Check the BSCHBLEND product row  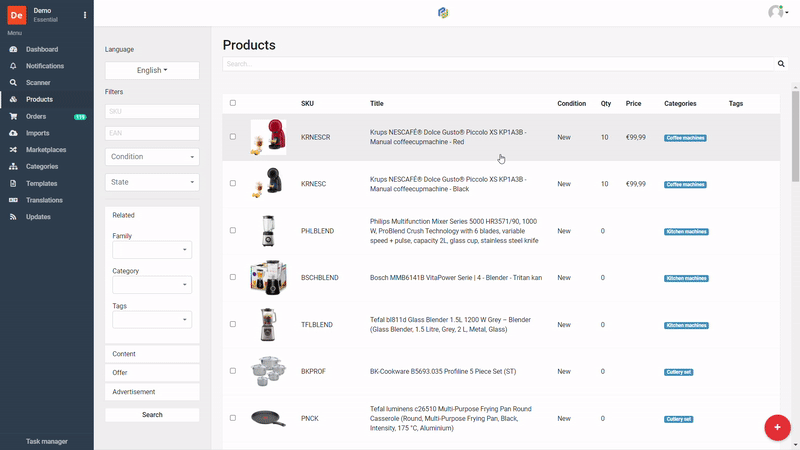point(233,277)
